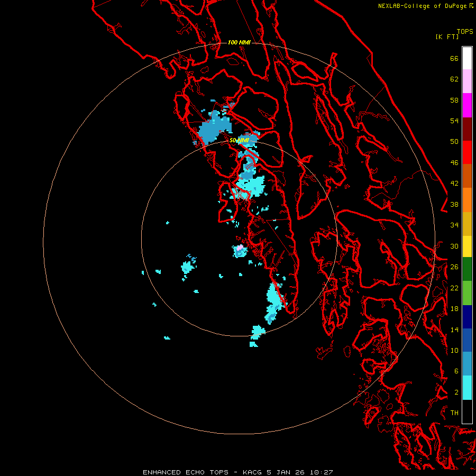Click the legend value 6
Screen dimensions: 476x476
(x=456, y=371)
